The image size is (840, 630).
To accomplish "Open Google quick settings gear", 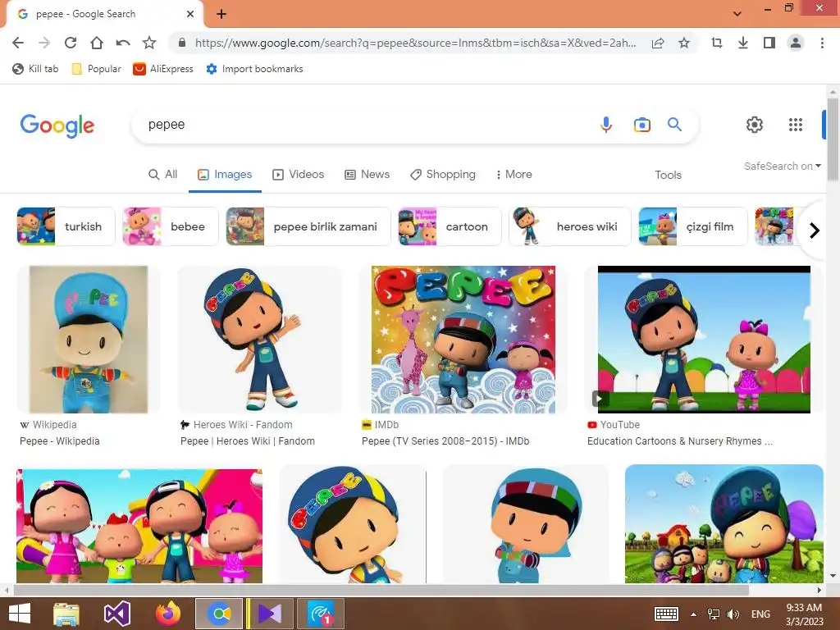I will click(755, 125).
